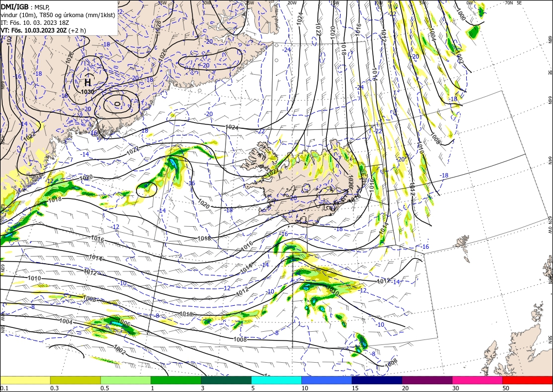
Task: Click the 30W longitude label
Action: (207, 3)
